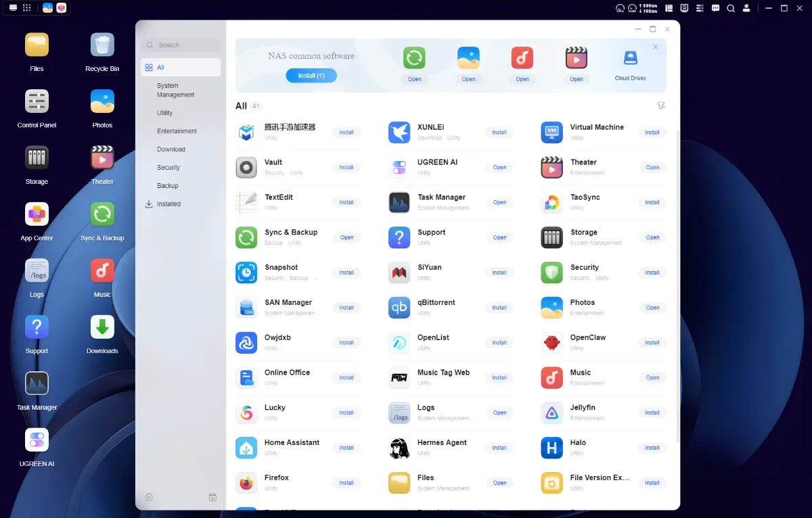Click the Virtual Machine app icon
This screenshot has width=812, height=518.
click(x=552, y=133)
